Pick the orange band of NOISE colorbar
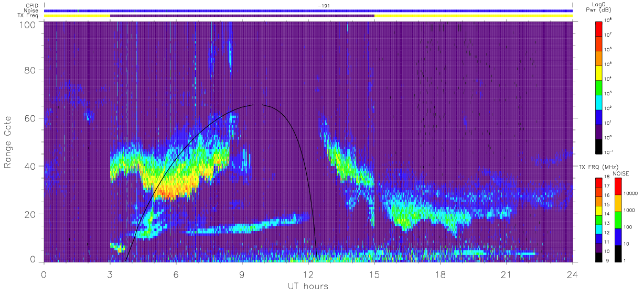This screenshot has height=297, width=644. [617, 203]
